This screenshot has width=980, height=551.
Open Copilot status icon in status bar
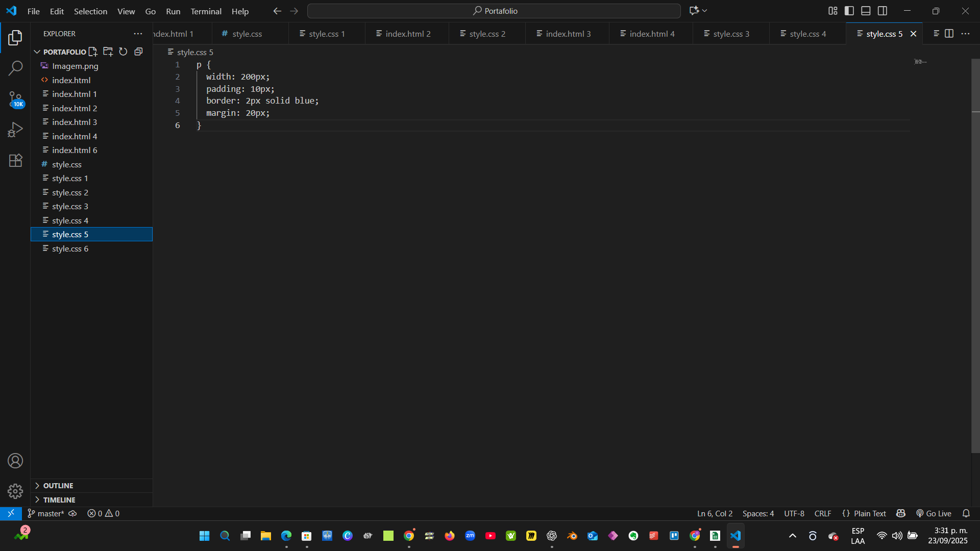coord(901,513)
